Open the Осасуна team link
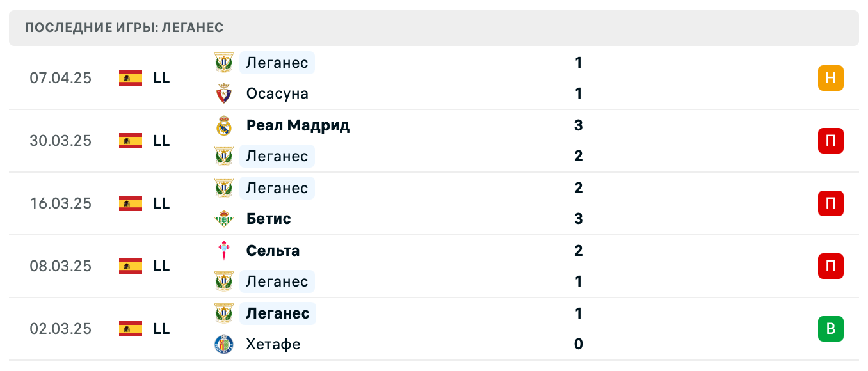868x371 pixels. click(x=277, y=94)
